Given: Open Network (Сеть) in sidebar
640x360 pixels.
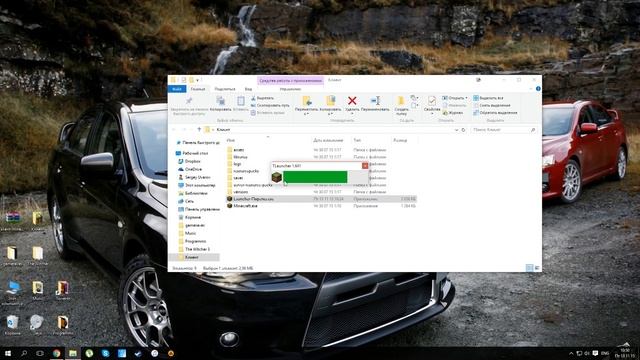Looking at the screenshot, I should coord(186,201).
